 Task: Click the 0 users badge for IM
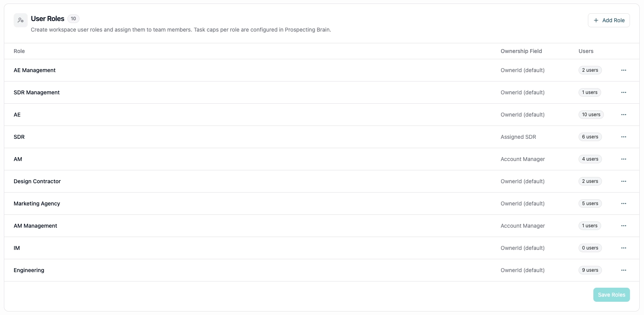point(590,248)
